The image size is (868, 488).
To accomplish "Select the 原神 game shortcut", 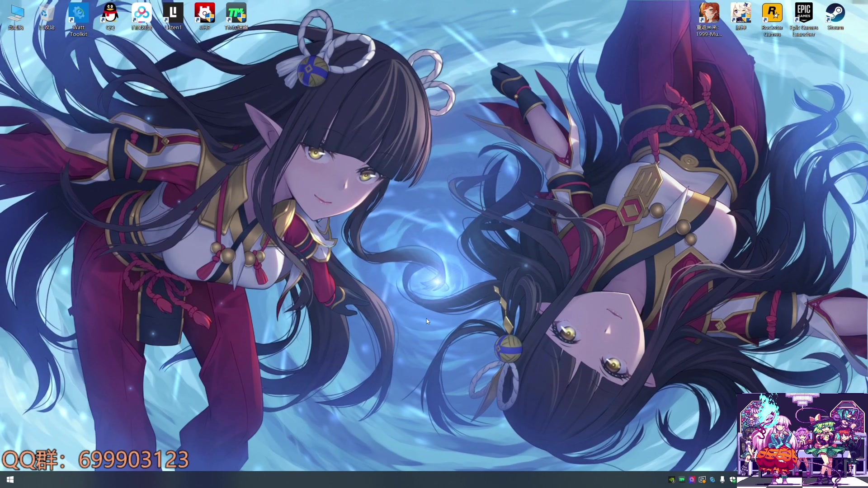I will click(x=741, y=17).
